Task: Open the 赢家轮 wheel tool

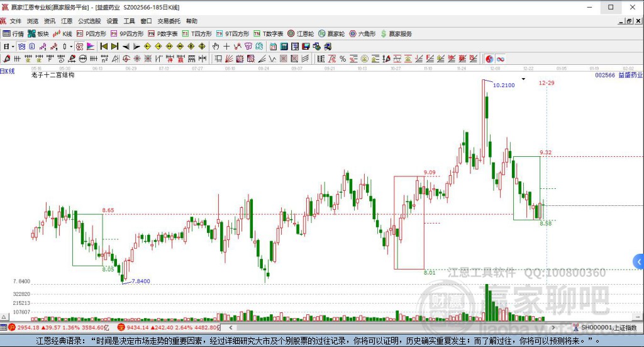Action: (x=331, y=34)
